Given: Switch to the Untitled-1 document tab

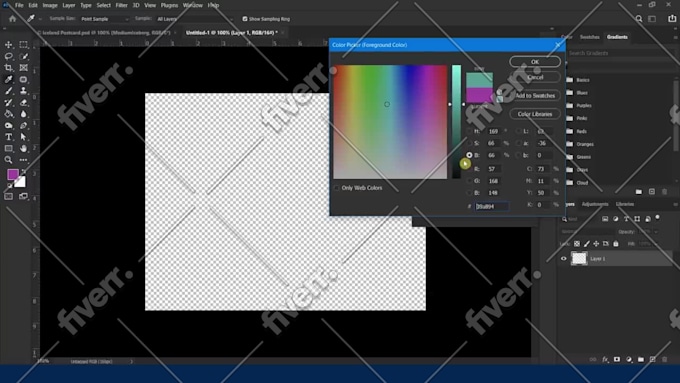Looking at the screenshot, I should pos(232,33).
